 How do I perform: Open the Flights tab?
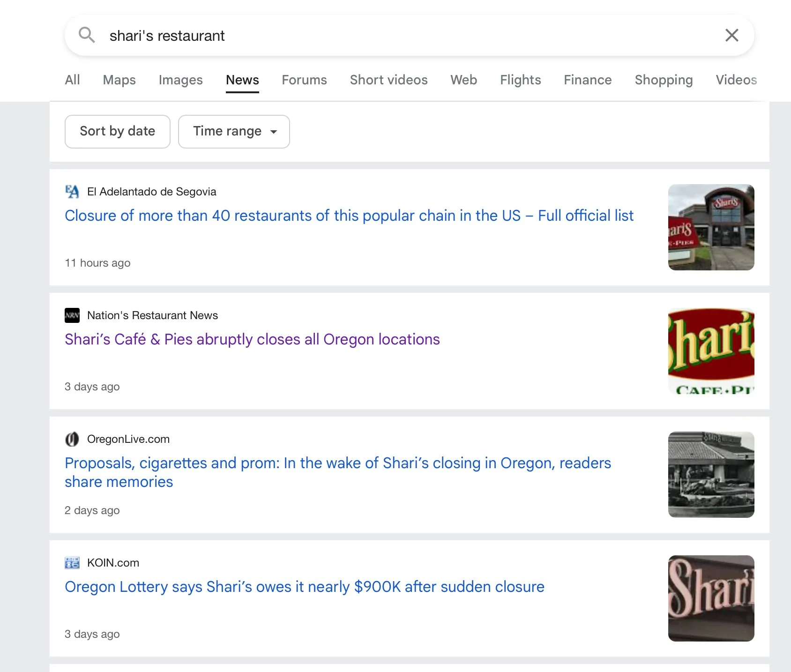click(520, 80)
